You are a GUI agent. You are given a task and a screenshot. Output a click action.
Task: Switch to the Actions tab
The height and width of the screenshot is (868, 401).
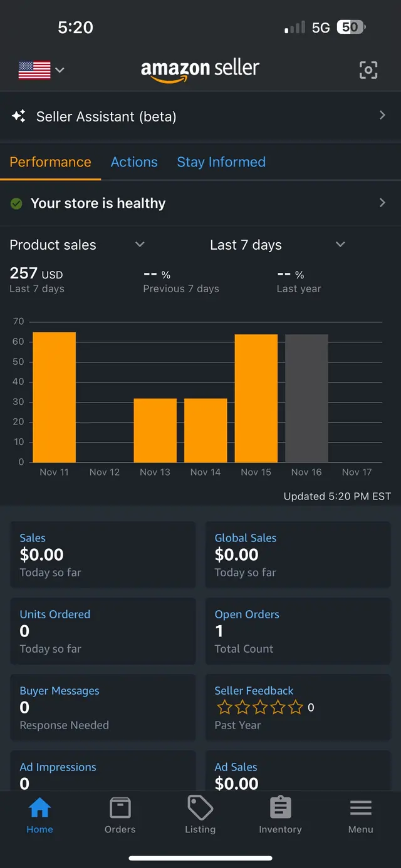point(134,162)
